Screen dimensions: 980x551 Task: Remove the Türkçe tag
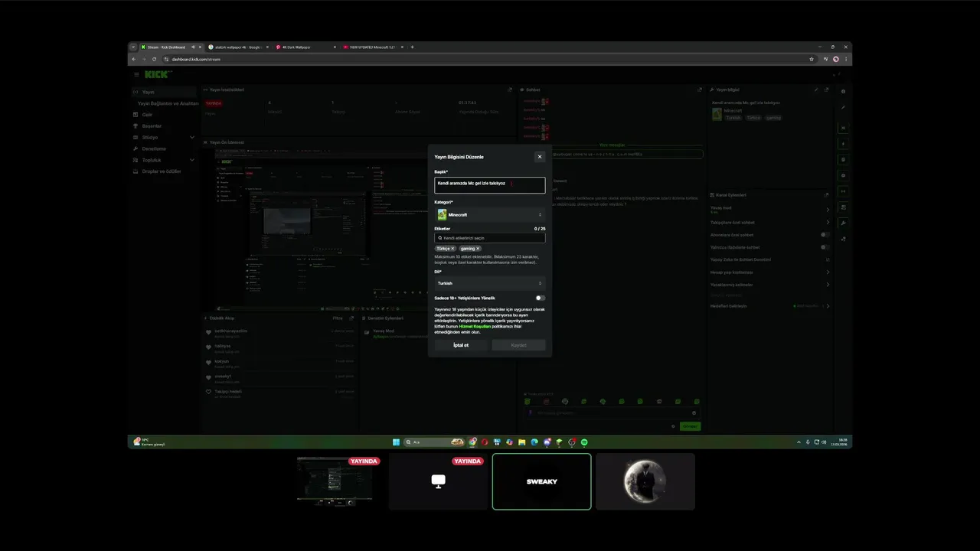point(452,249)
